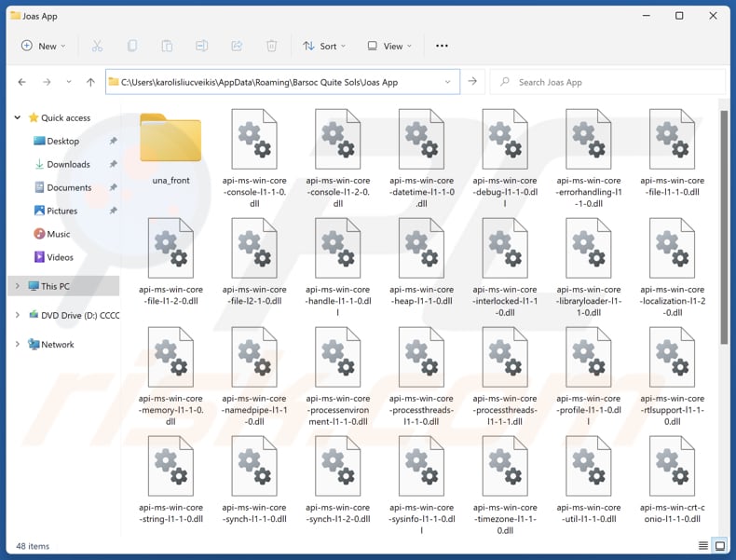The width and height of the screenshot is (736, 560).
Task: Click the Cut scissors icon
Action: coord(97,46)
